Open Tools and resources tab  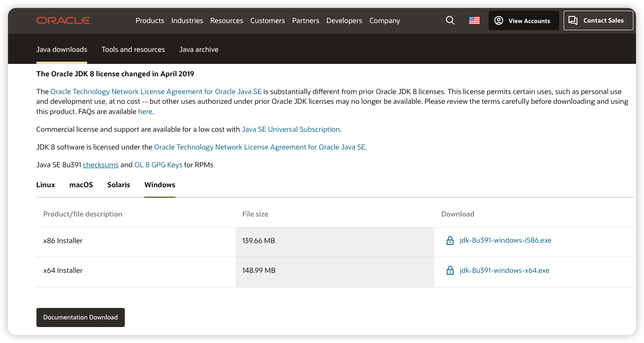133,49
